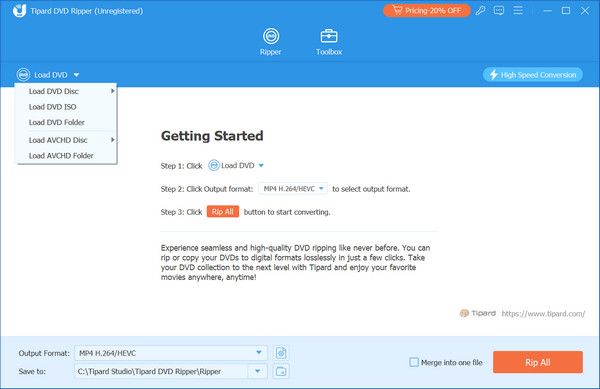Open the Output Format combo box
600x389 pixels.
click(x=171, y=353)
